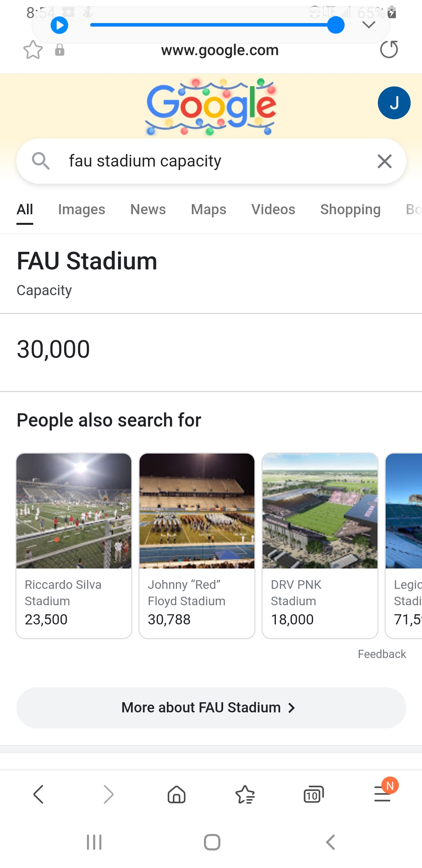Open the tabs switcher showing 10
Screen dimensions: 422x868
313,794
